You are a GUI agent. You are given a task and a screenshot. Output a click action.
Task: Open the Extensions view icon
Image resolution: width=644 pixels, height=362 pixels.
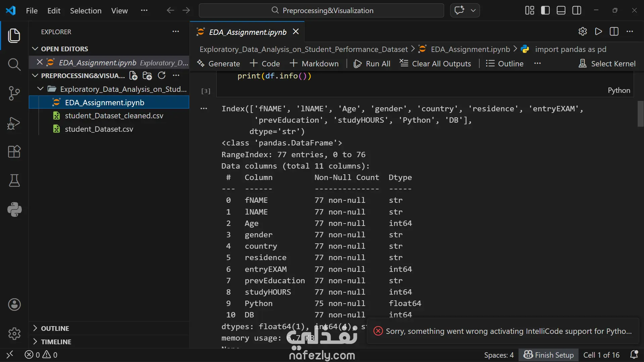(x=14, y=152)
